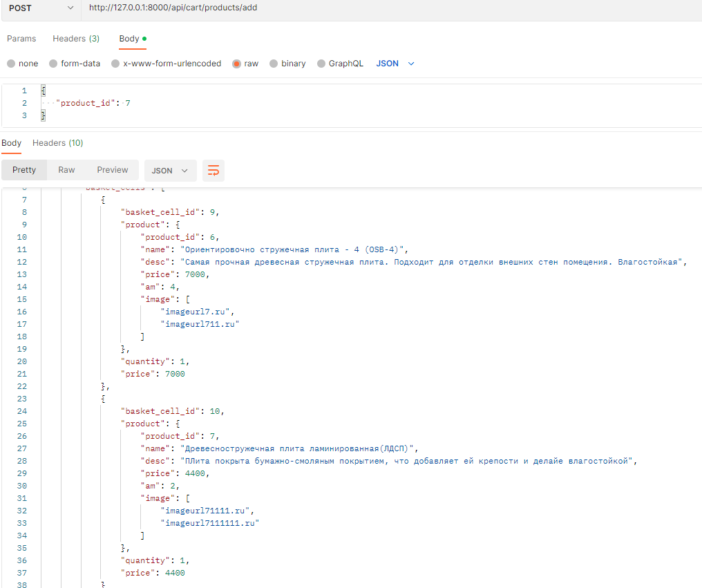The height and width of the screenshot is (588, 702).
Task: Expand response JSON format dropdown
Action: [x=170, y=171]
